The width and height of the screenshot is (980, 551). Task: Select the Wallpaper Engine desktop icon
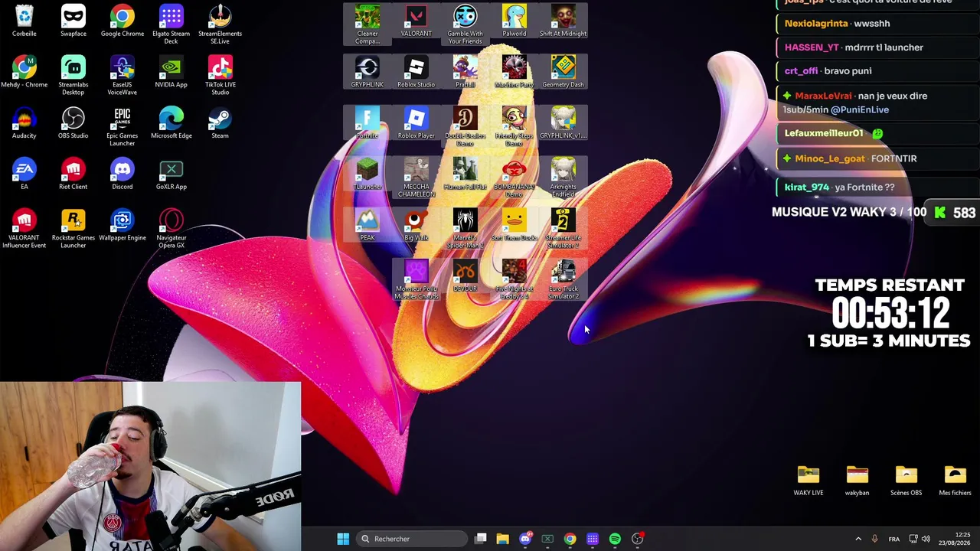(x=122, y=226)
